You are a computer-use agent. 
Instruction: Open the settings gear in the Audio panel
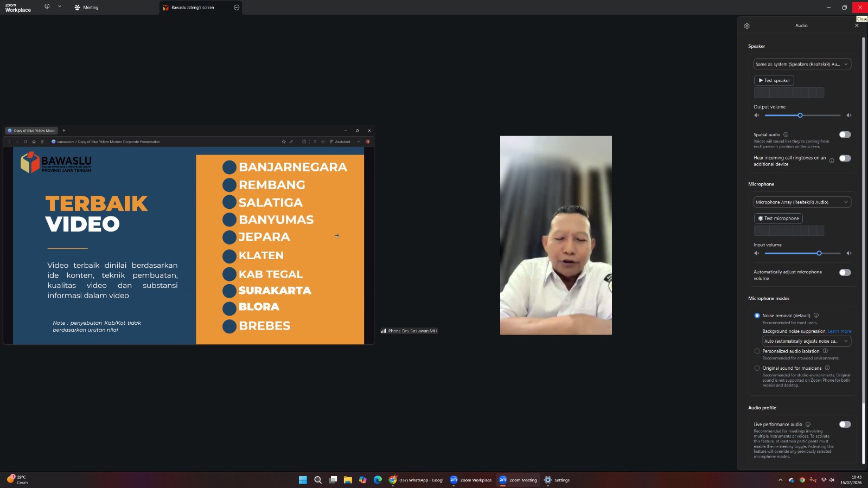(747, 26)
